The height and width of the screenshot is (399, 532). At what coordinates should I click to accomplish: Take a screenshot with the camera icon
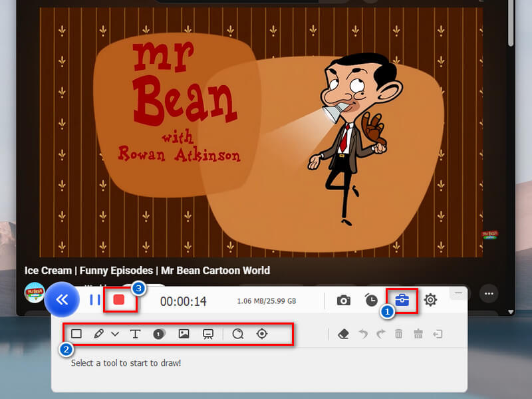pyautogui.click(x=343, y=301)
